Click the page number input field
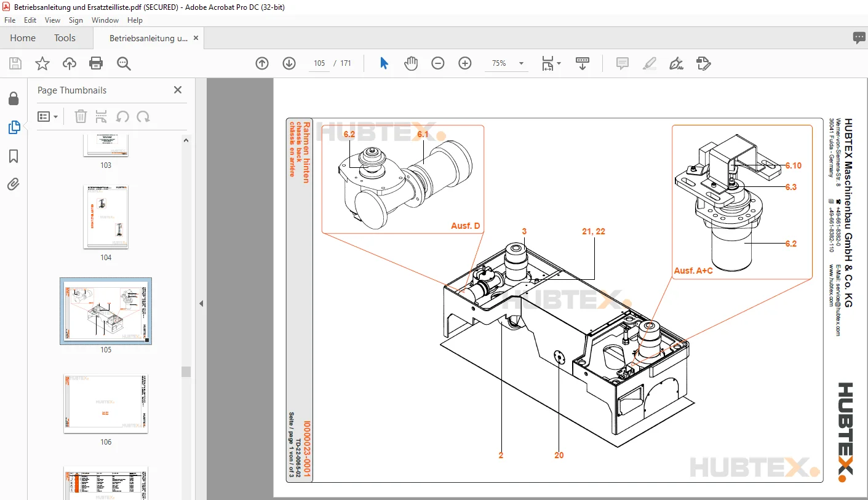Screen dimensions: 868x500 tap(319, 63)
